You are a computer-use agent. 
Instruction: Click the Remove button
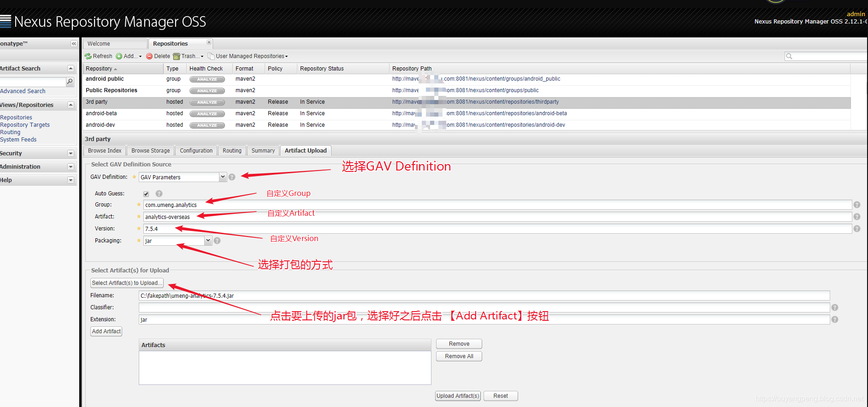point(459,344)
